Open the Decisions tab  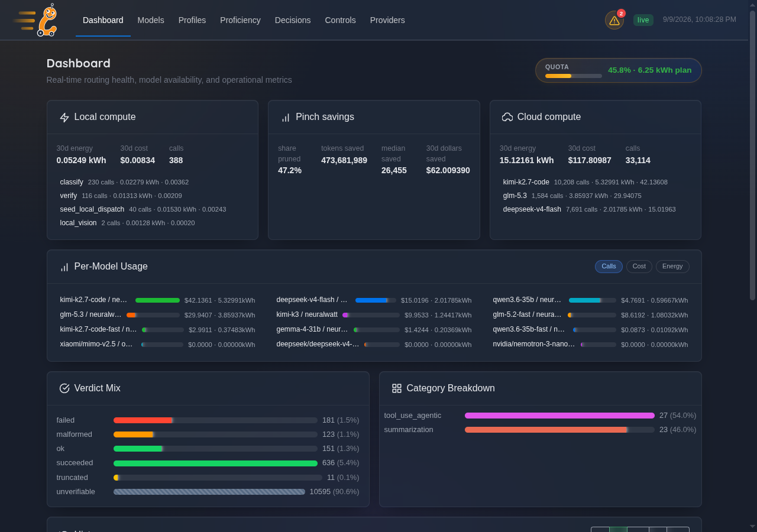(x=293, y=20)
